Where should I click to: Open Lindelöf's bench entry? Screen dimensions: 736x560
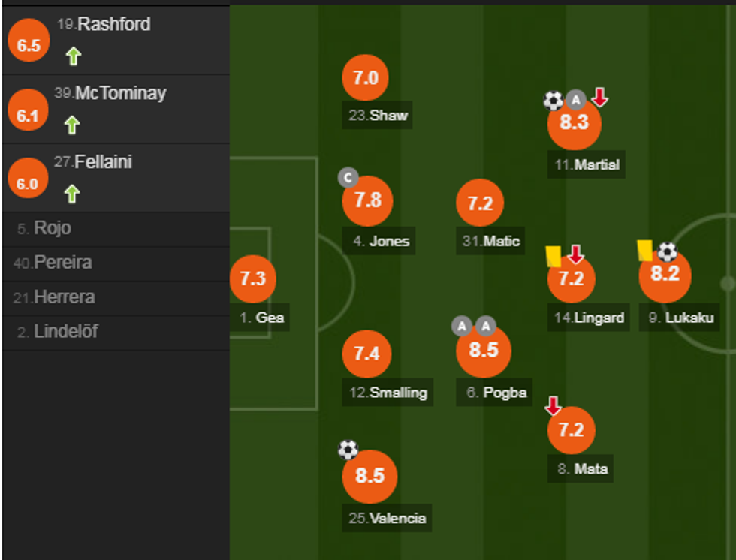point(66,331)
